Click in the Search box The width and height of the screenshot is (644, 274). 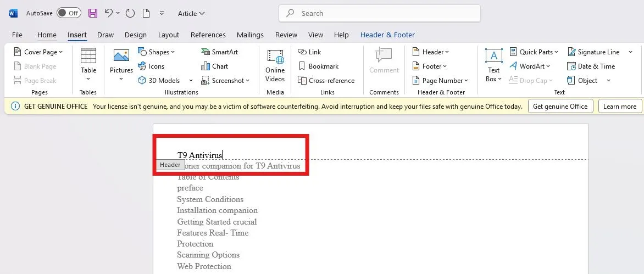379,13
